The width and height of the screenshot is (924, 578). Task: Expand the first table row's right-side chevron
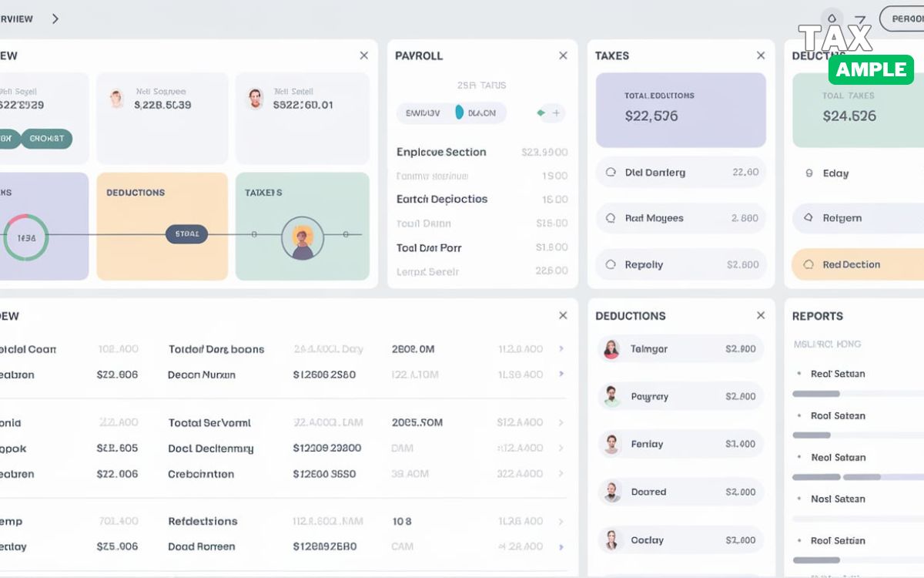click(x=563, y=349)
